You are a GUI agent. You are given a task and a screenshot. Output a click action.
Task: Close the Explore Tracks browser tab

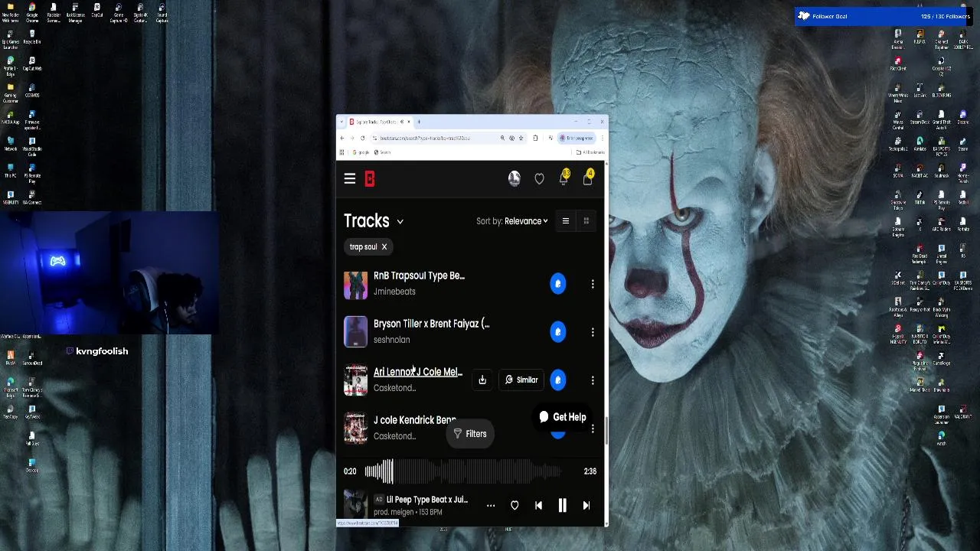tap(409, 122)
